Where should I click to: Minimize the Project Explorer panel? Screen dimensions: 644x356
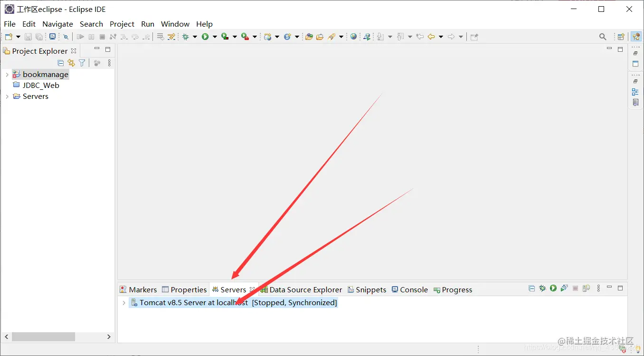coord(97,49)
